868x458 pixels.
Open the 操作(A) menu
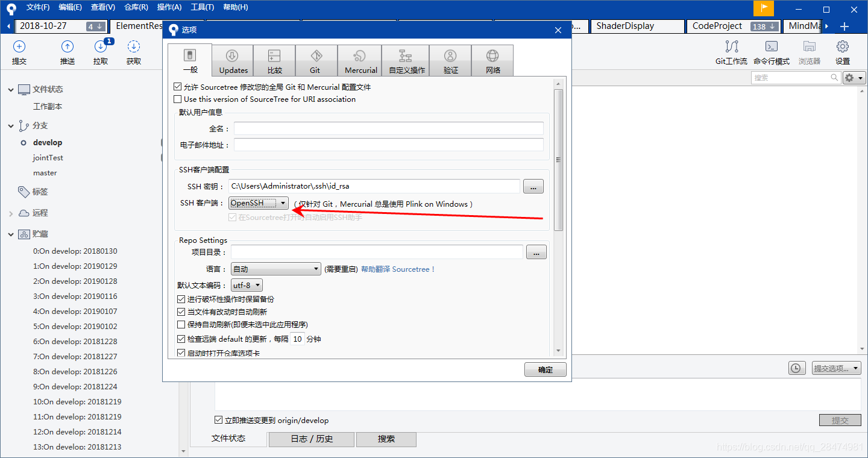pos(169,7)
